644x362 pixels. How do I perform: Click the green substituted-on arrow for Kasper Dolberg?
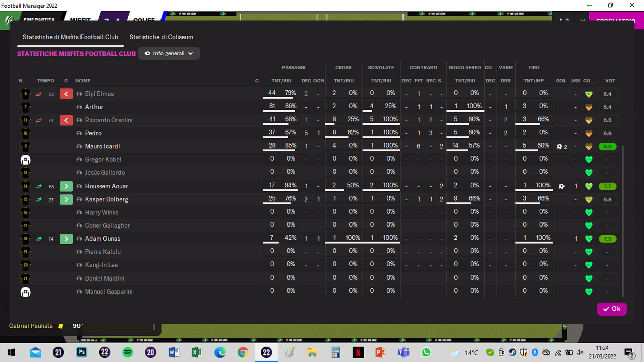66,199
